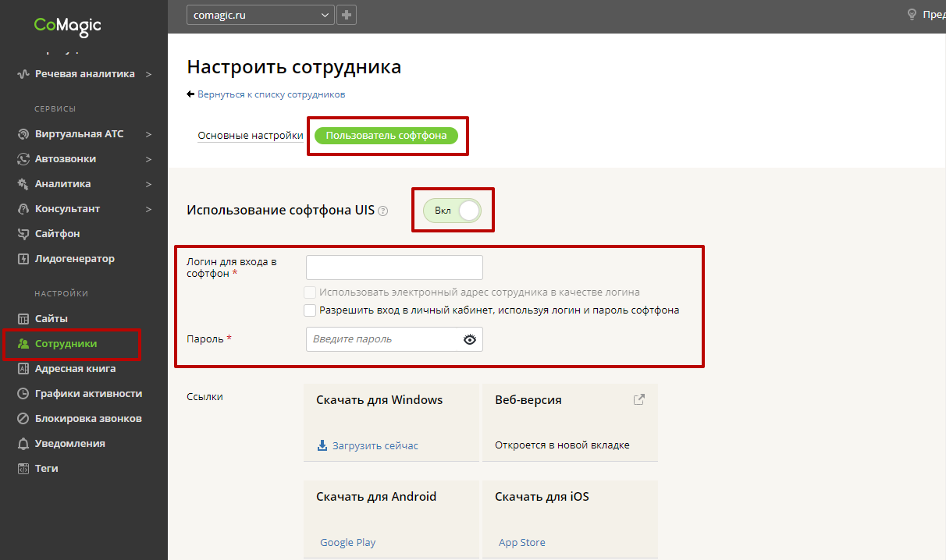Check 'Использовать электронный адрес сотрудника' checkbox
This screenshot has height=560, width=946.
point(310,292)
